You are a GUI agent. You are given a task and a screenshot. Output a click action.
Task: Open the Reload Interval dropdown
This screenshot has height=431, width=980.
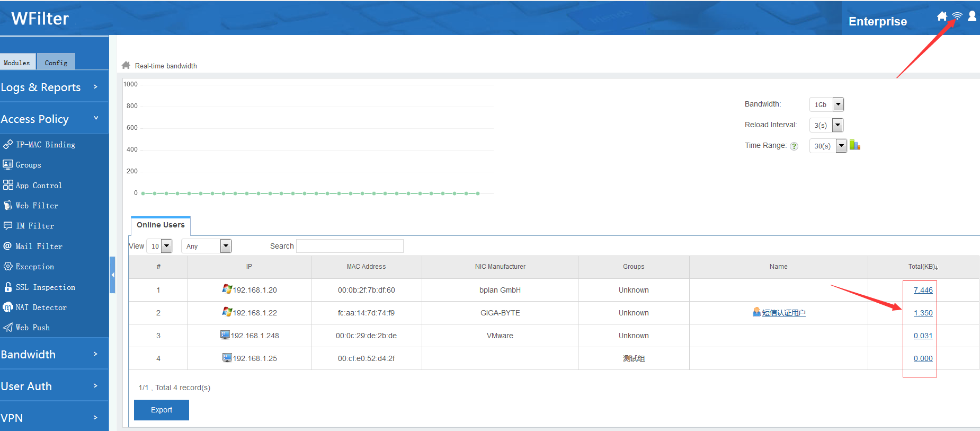[x=838, y=125]
